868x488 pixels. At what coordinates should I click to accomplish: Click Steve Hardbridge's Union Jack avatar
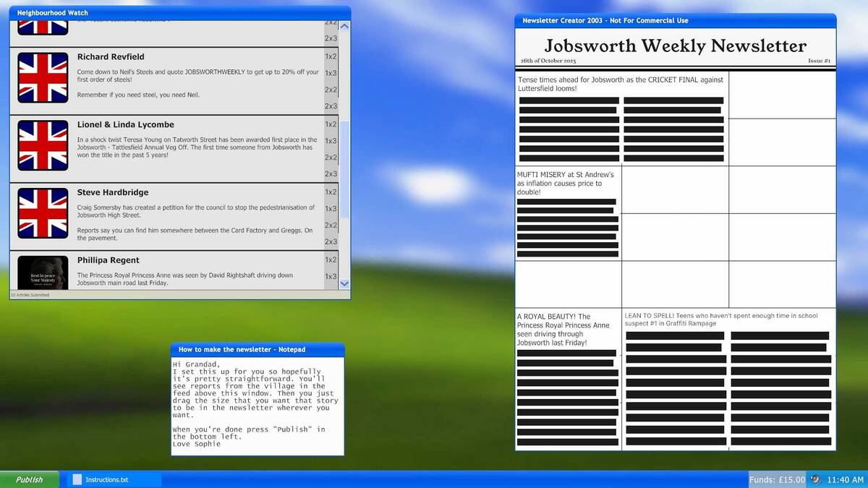(x=43, y=213)
